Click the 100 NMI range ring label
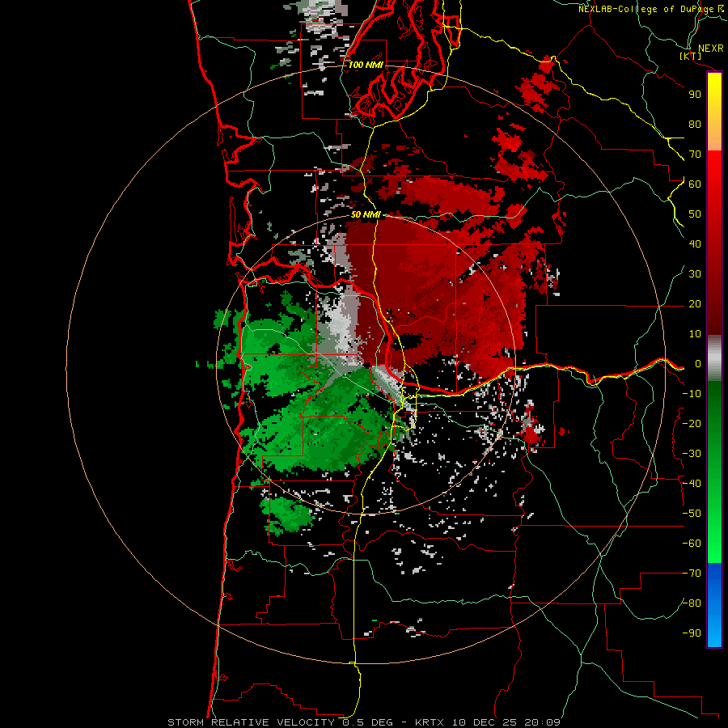The image size is (728, 728). tap(366, 65)
